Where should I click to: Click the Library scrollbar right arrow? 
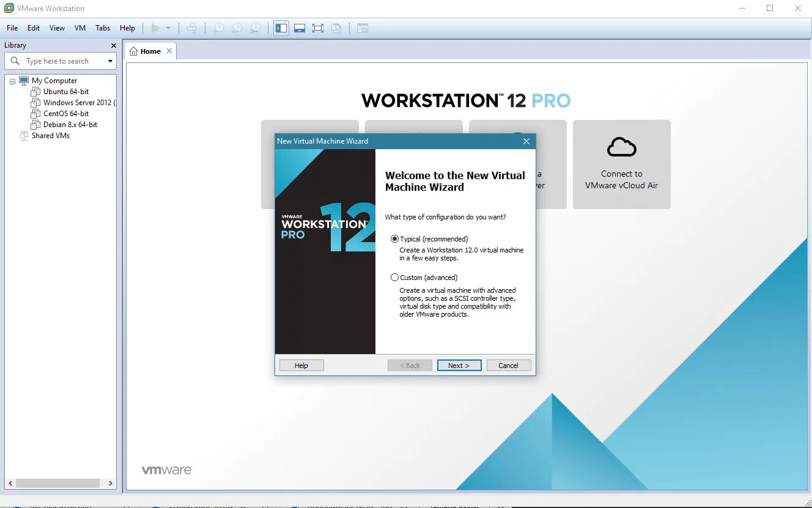point(111,483)
